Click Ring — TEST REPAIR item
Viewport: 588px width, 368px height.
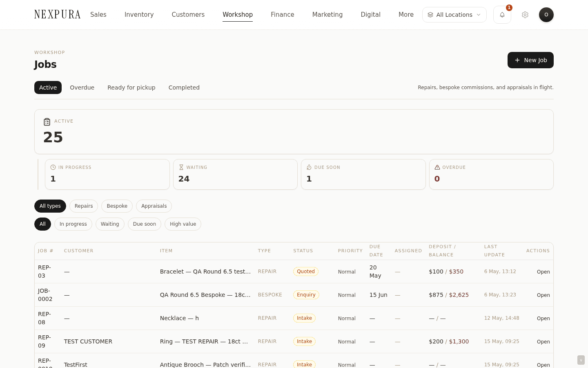[204, 341]
